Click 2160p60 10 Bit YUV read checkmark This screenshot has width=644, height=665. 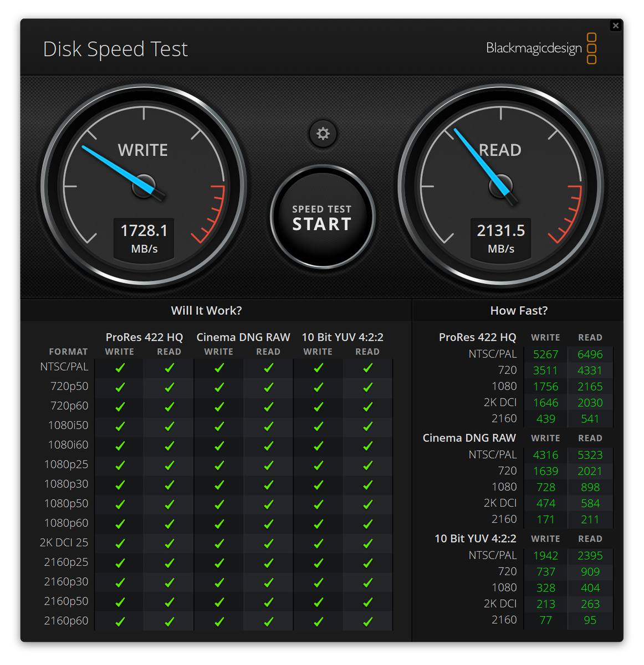tap(367, 621)
